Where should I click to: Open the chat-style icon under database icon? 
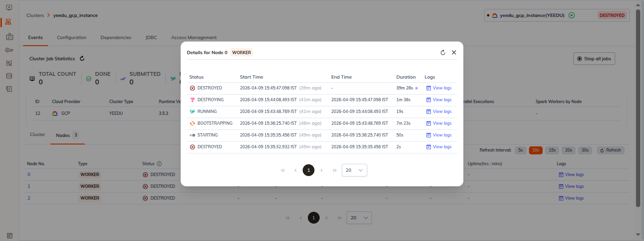click(9, 89)
